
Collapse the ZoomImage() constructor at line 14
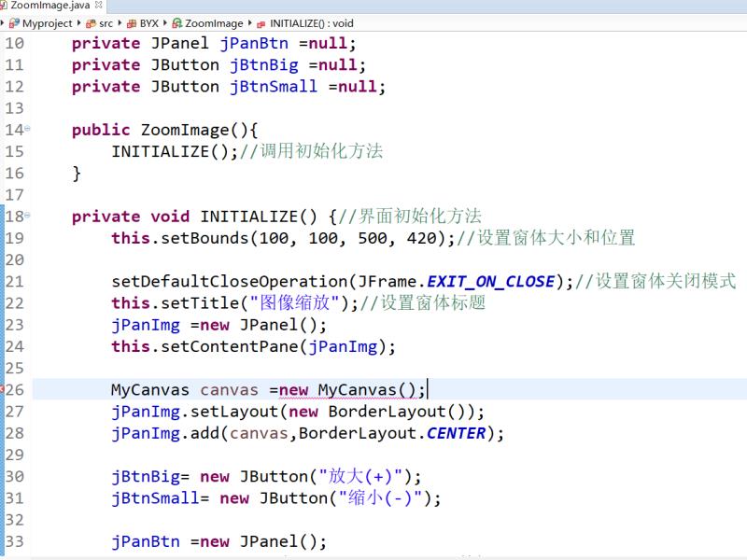(27, 129)
